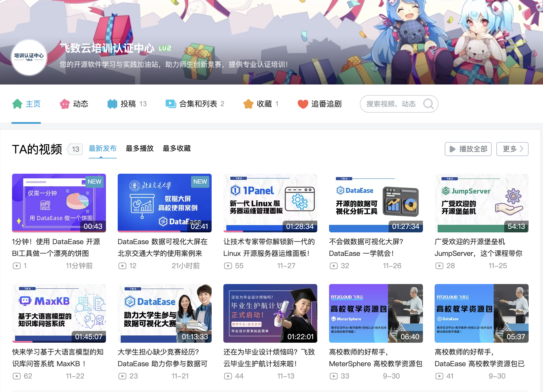Open the DataEase 助力大学生 thumbnail

point(165,313)
